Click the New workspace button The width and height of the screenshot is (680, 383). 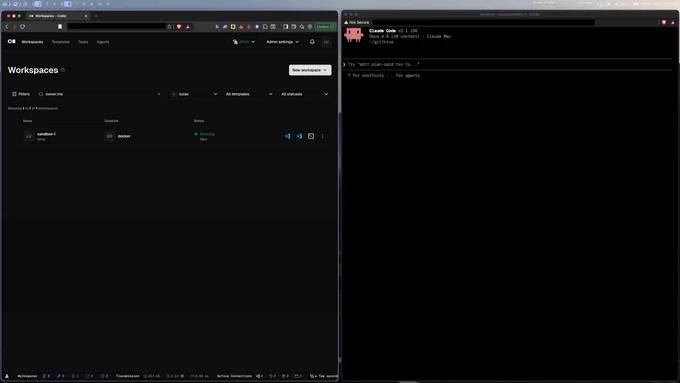[310, 70]
